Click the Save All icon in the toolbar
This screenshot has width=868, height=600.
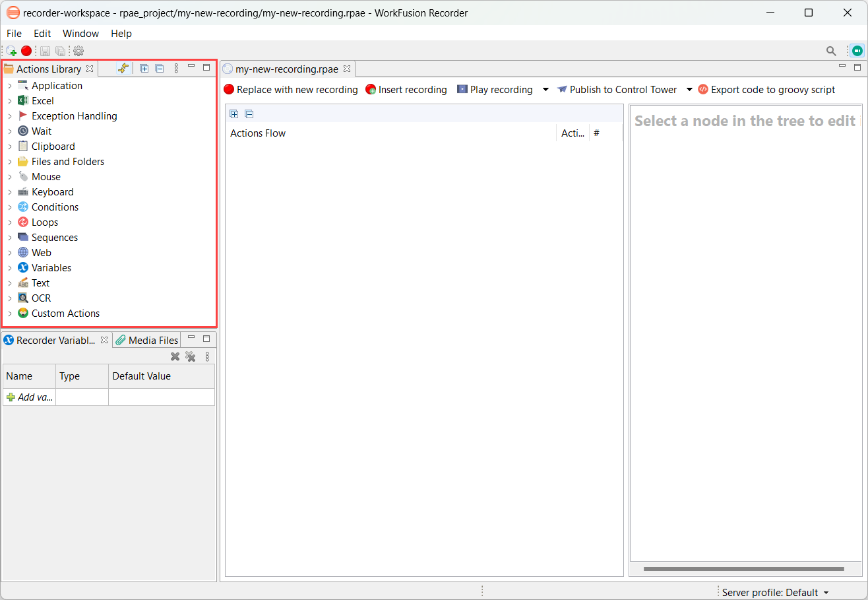coord(60,51)
